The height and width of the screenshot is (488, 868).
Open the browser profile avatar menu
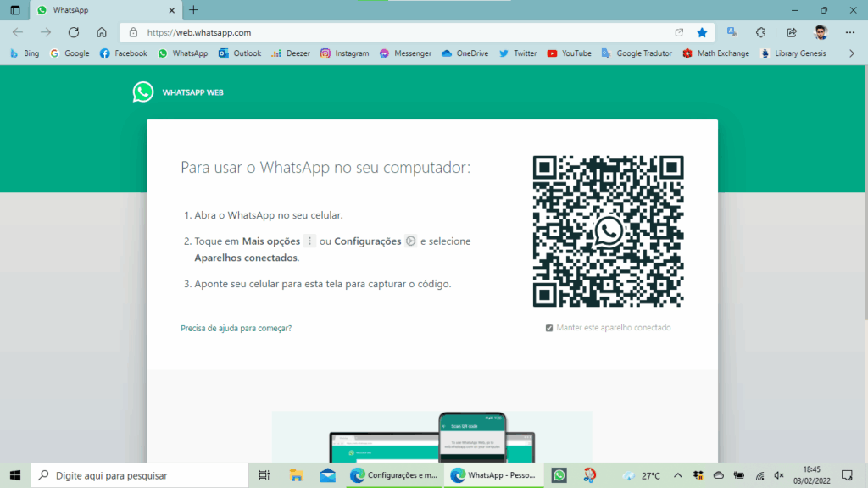pyautogui.click(x=819, y=31)
